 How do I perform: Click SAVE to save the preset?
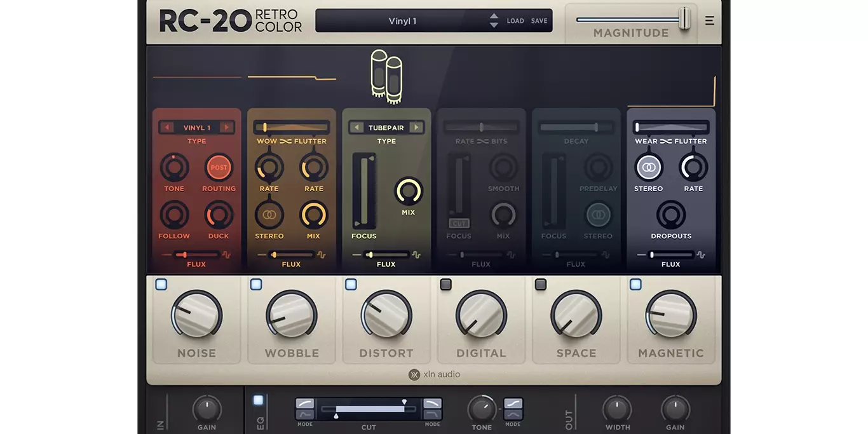(x=539, y=21)
